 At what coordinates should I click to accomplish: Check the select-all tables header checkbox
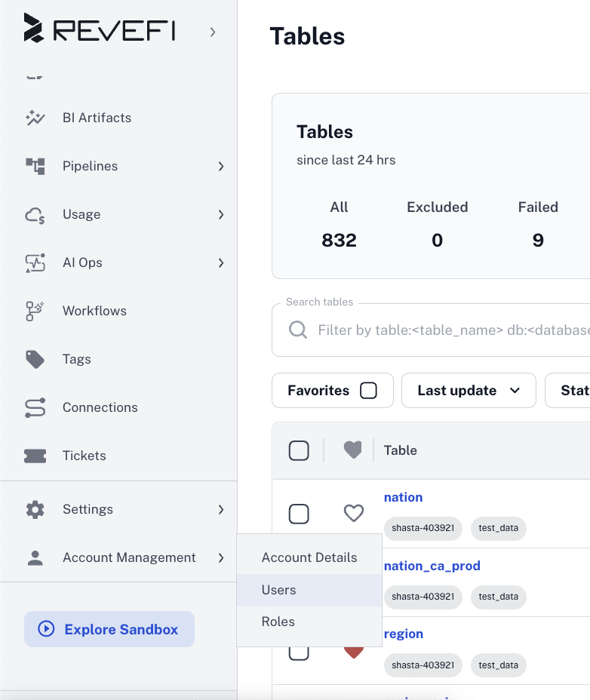tap(299, 450)
